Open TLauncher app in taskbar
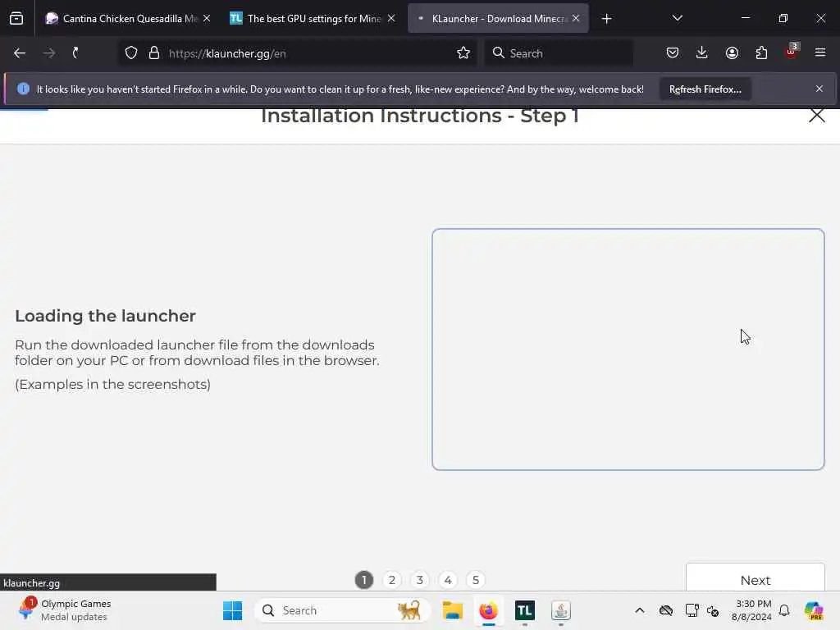 pyautogui.click(x=524, y=610)
